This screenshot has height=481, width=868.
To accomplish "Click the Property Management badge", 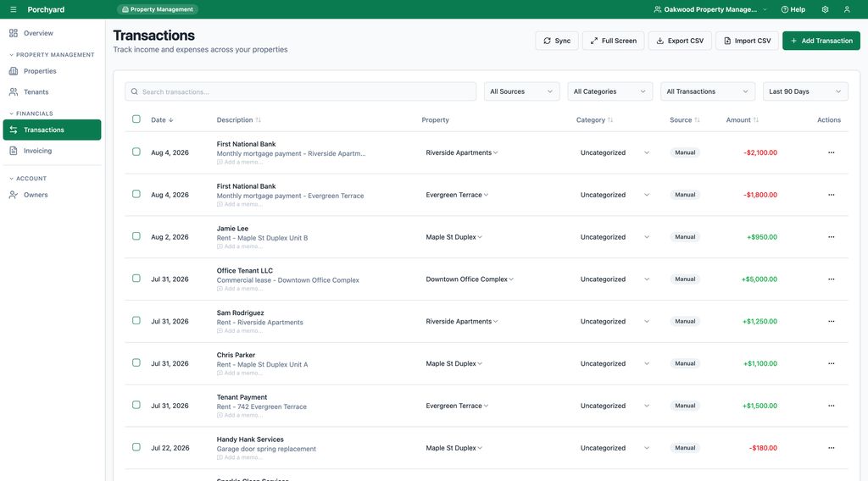I will click(x=158, y=9).
